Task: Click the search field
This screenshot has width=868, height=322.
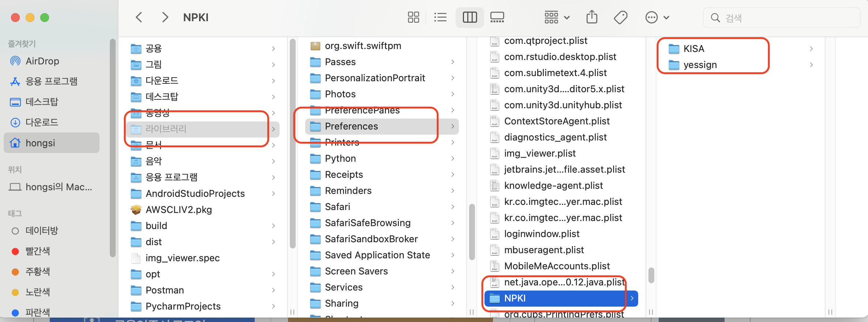Action: pos(781,18)
